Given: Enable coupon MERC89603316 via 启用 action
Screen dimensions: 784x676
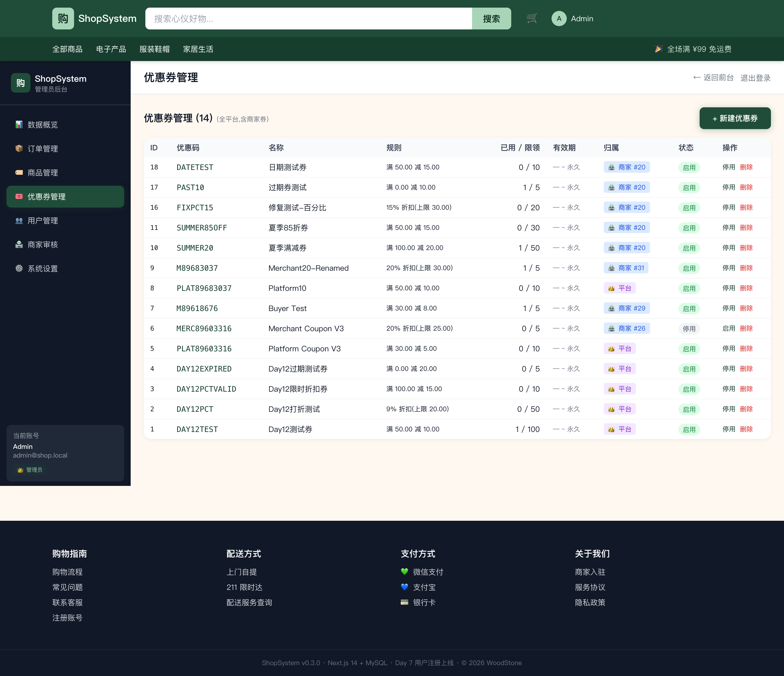Looking at the screenshot, I should click(729, 328).
